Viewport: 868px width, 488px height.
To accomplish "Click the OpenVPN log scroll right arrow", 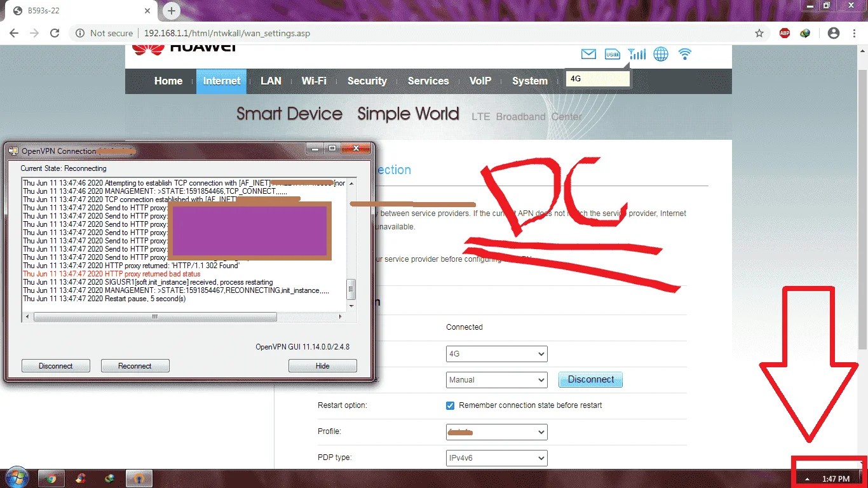I will pos(342,316).
